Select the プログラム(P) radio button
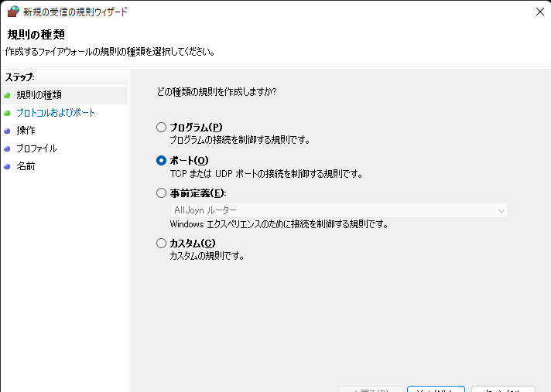The image size is (551, 392). (x=161, y=128)
